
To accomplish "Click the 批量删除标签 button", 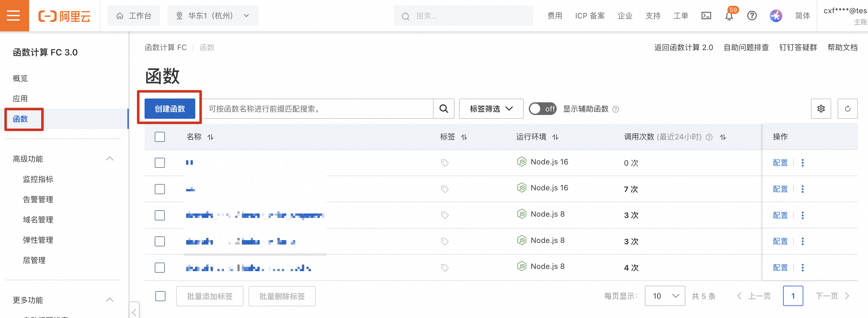I will (x=282, y=296).
